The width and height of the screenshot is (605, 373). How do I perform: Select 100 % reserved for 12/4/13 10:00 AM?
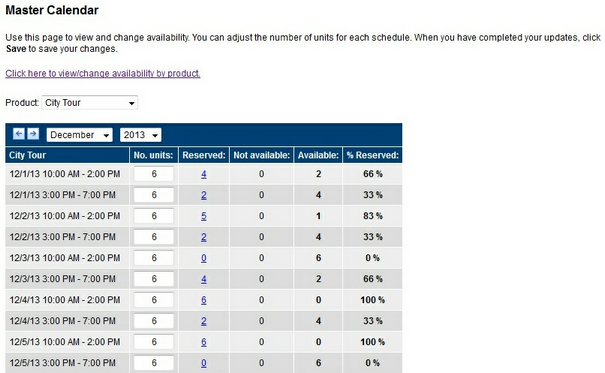pos(373,300)
